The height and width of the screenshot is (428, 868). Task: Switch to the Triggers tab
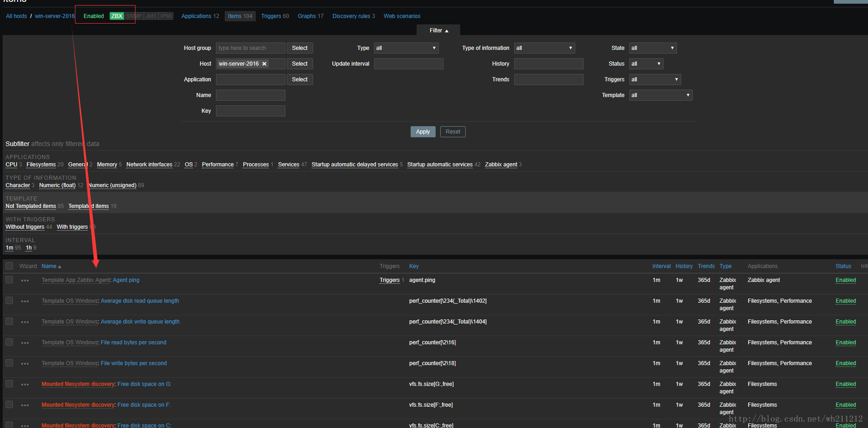pos(271,16)
